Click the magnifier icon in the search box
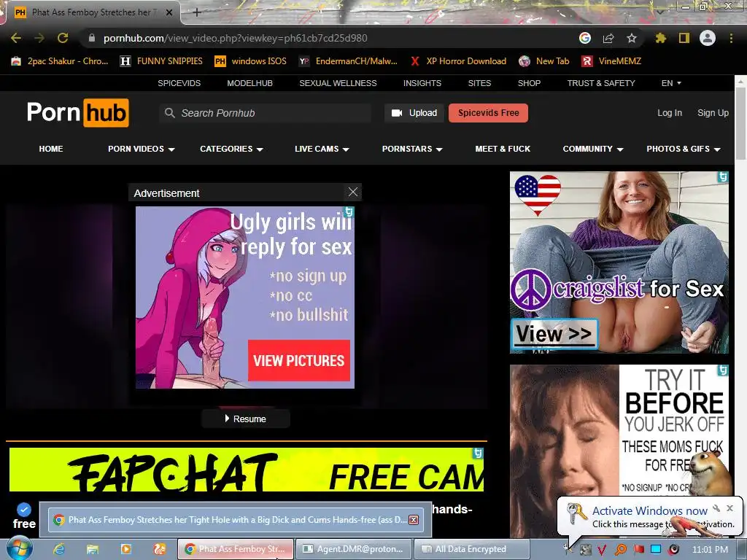This screenshot has width=747, height=560. 169,113
